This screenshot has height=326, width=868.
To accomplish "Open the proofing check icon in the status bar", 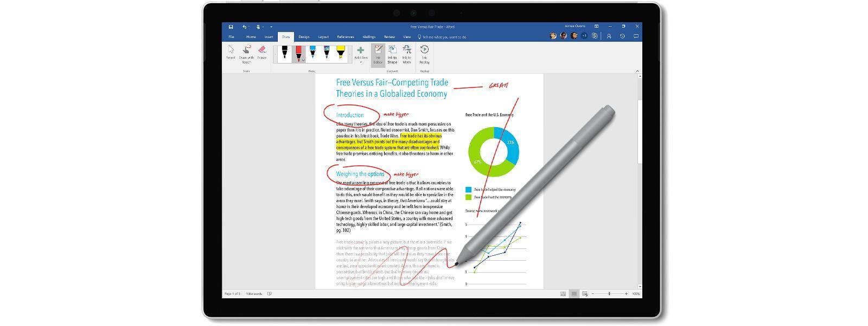I will pos(270,294).
